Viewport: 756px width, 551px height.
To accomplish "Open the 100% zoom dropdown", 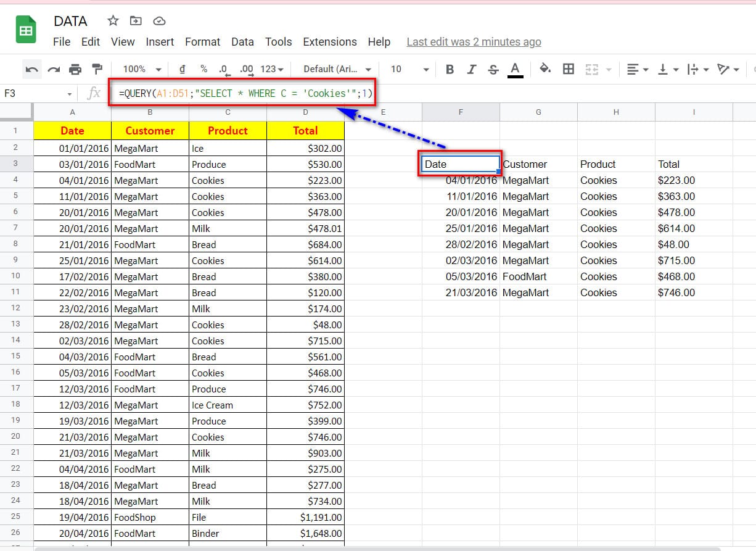I will click(142, 69).
